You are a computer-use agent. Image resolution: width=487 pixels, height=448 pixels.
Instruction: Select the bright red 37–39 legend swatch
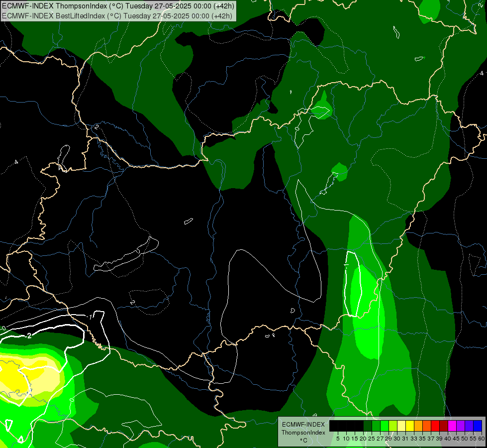[x=435, y=426]
